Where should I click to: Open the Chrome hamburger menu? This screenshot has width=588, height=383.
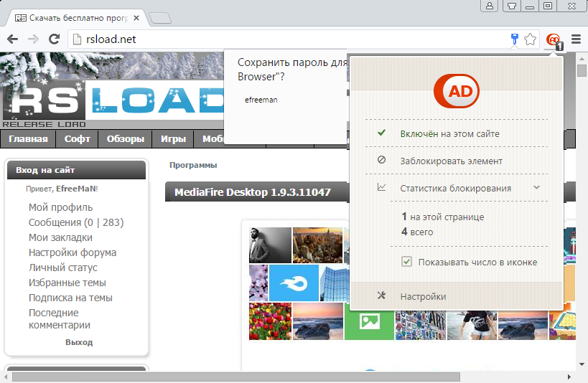576,39
